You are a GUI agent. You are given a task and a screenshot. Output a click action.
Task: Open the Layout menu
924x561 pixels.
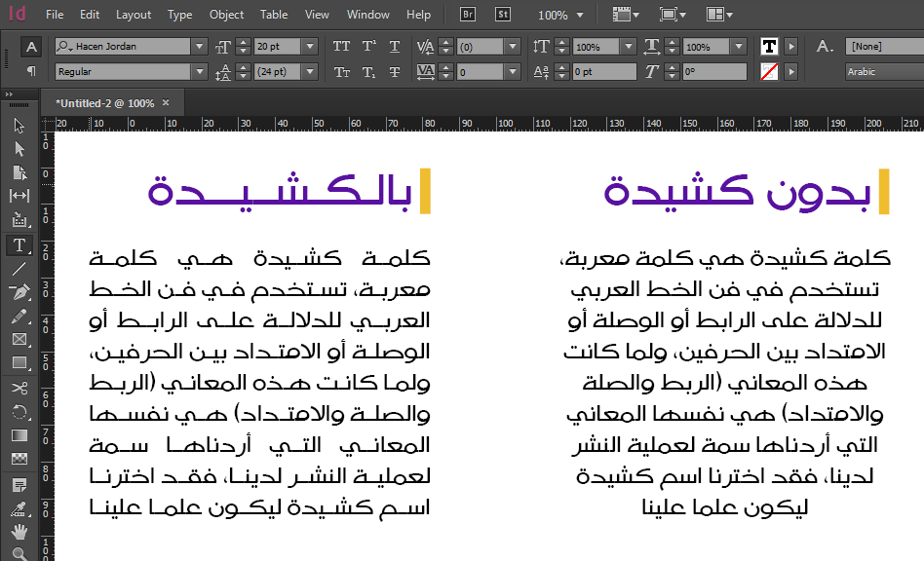pos(134,15)
